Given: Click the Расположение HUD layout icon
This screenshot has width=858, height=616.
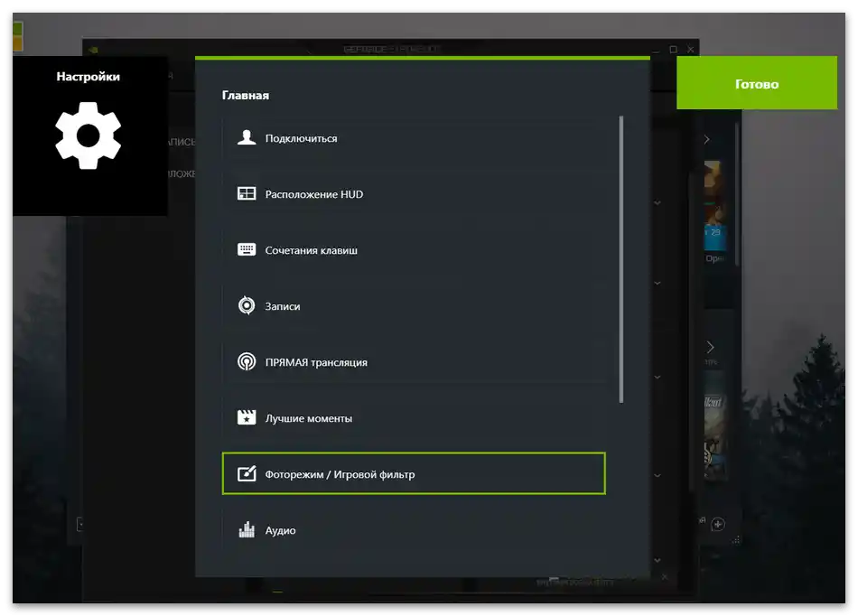Looking at the screenshot, I should (x=247, y=193).
